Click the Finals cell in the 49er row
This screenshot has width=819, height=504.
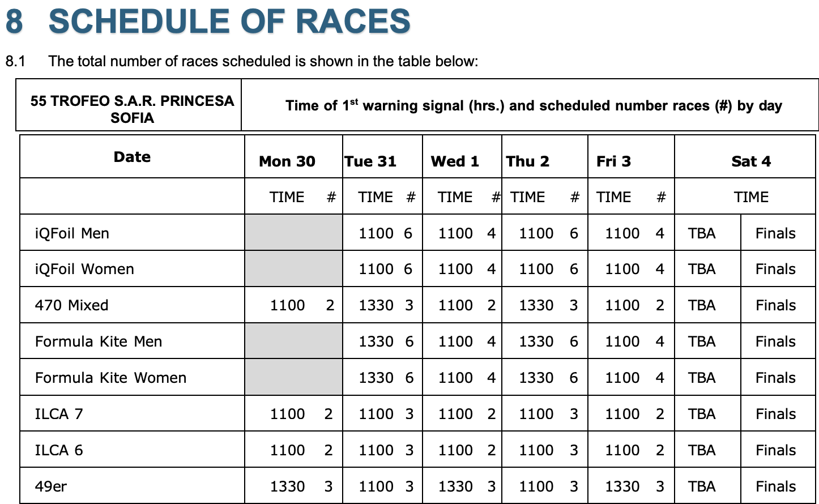[x=775, y=486]
